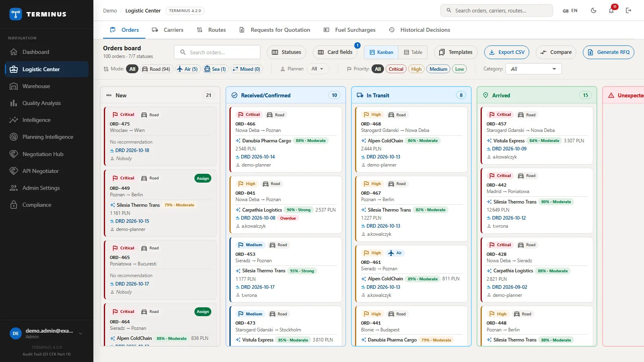
Task: Open Planning Intelligence in sidebar
Action: click(47, 137)
